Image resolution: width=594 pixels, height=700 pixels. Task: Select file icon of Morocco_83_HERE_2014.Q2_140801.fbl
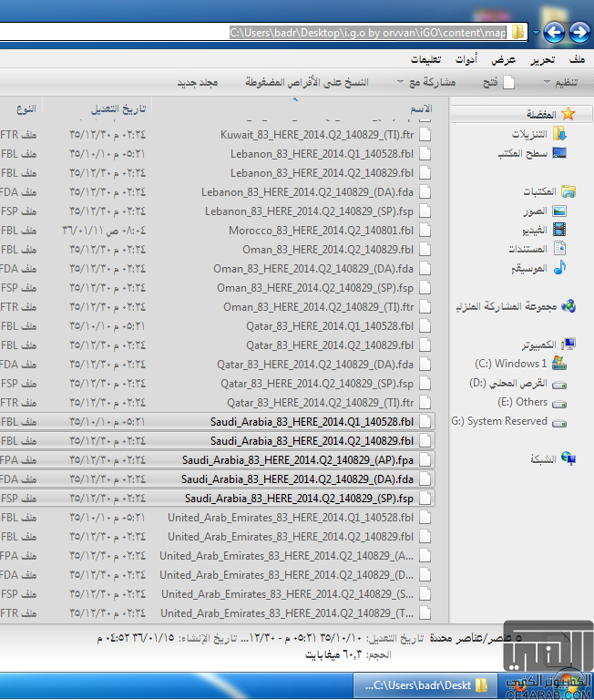(x=425, y=231)
